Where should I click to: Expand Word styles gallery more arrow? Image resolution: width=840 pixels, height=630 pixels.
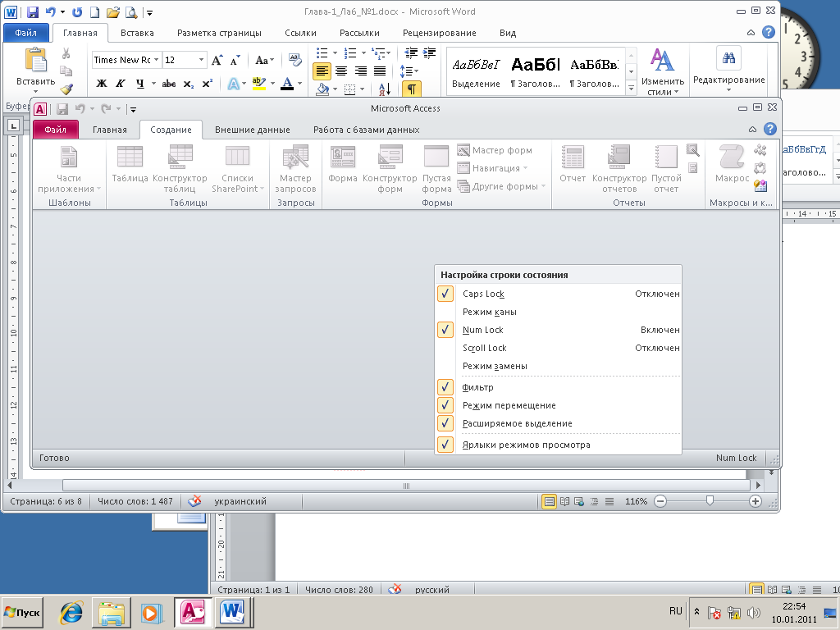tap(631, 89)
